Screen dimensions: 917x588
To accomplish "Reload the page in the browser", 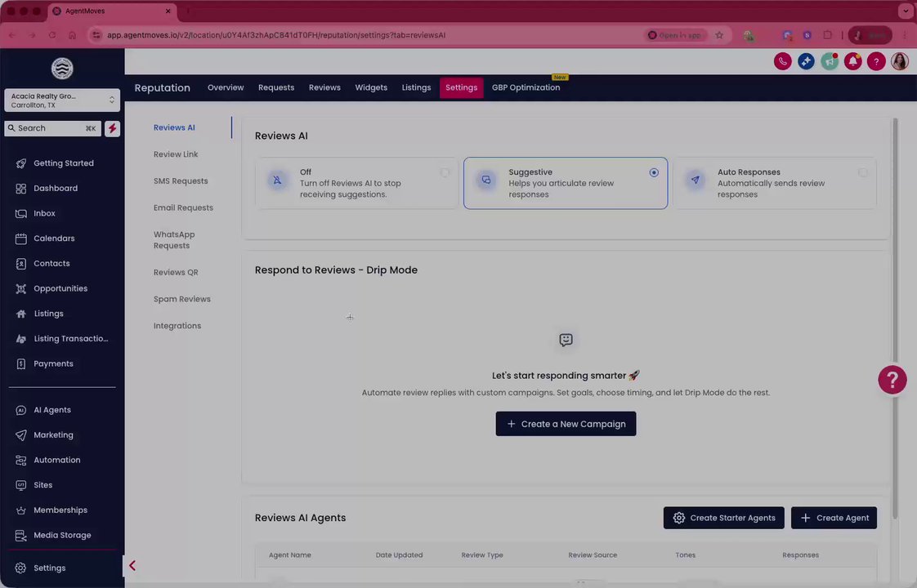I will tap(52, 35).
